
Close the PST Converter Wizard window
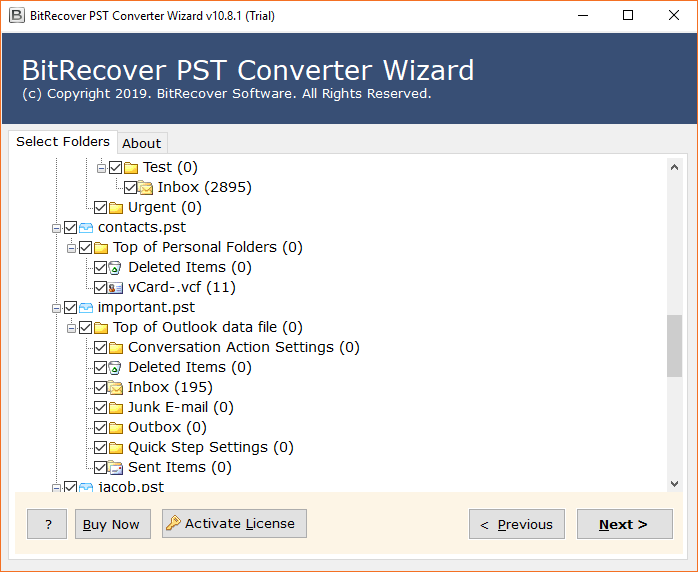pyautogui.click(x=674, y=16)
